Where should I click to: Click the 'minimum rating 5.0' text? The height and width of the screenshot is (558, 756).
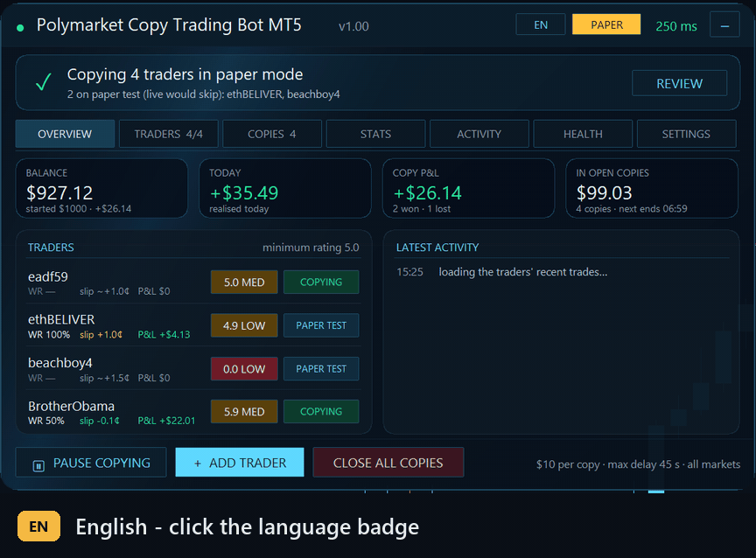point(311,248)
